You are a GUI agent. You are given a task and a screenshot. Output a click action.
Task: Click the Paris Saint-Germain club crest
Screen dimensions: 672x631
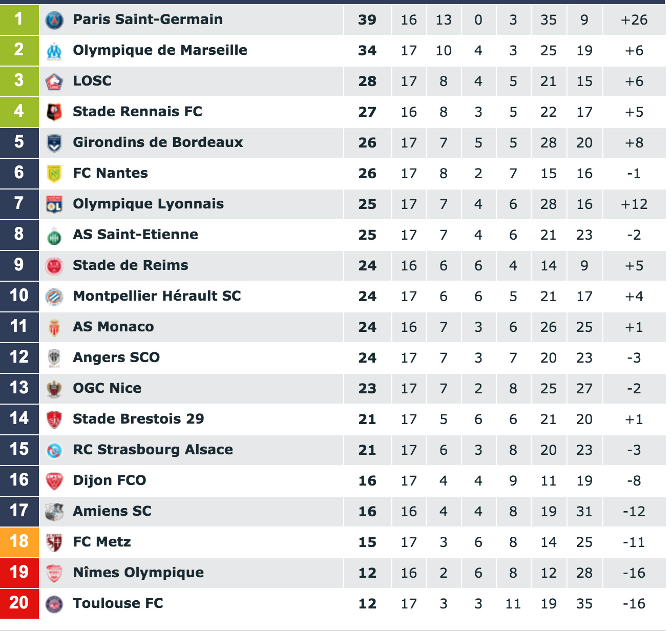pyautogui.click(x=54, y=20)
